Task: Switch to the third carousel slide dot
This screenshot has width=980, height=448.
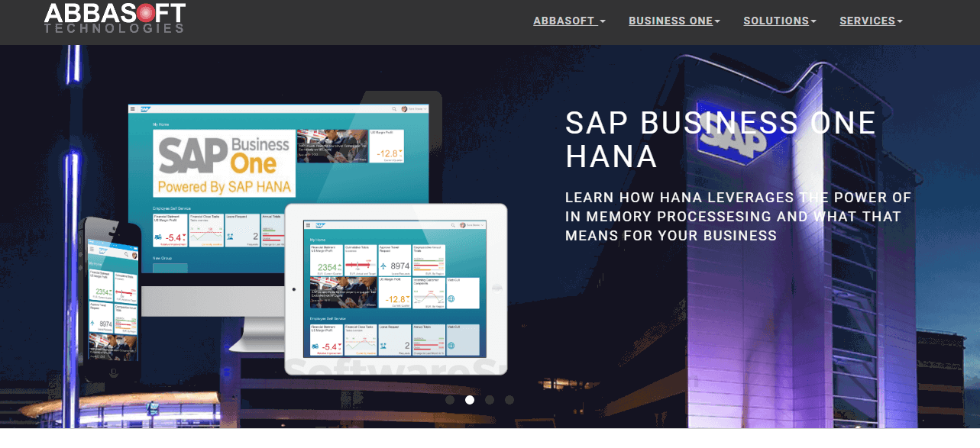Action: [490, 399]
